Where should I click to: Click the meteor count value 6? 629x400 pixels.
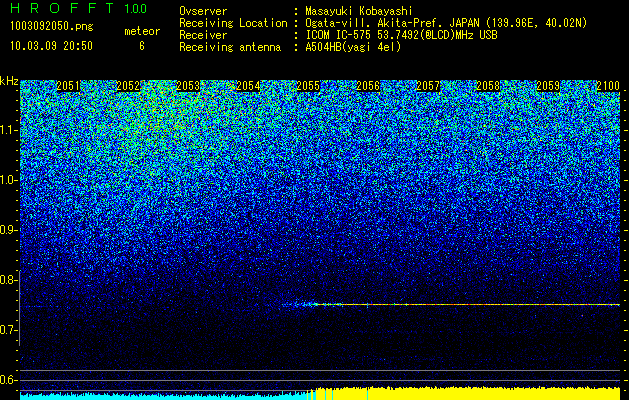[142, 46]
